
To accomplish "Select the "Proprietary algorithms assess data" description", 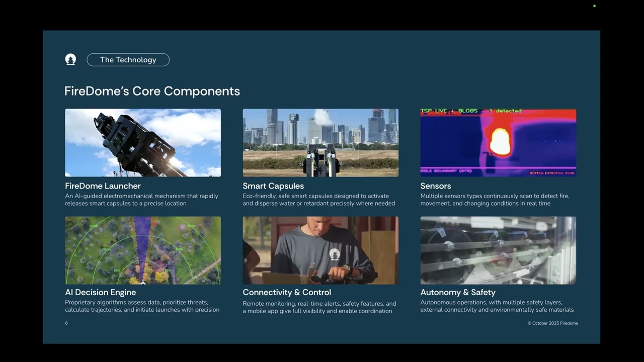I will [x=142, y=306].
